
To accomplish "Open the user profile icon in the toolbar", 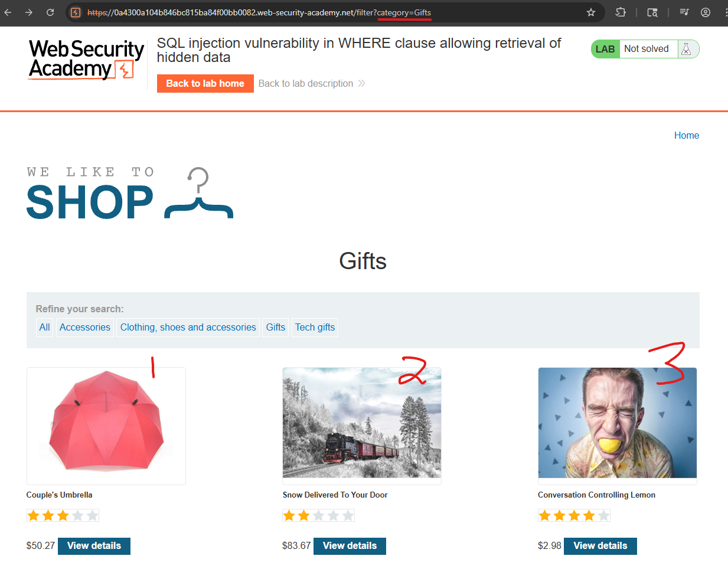I will (x=706, y=12).
